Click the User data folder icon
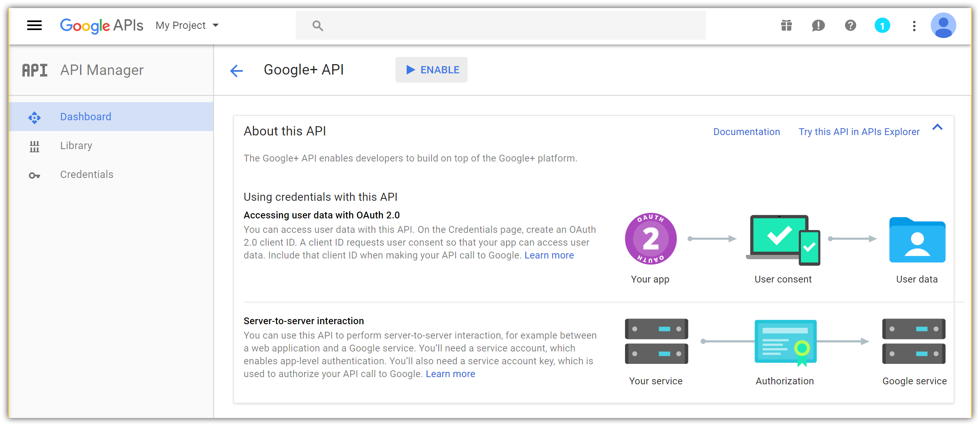This screenshot has height=426, width=980. coord(917,240)
